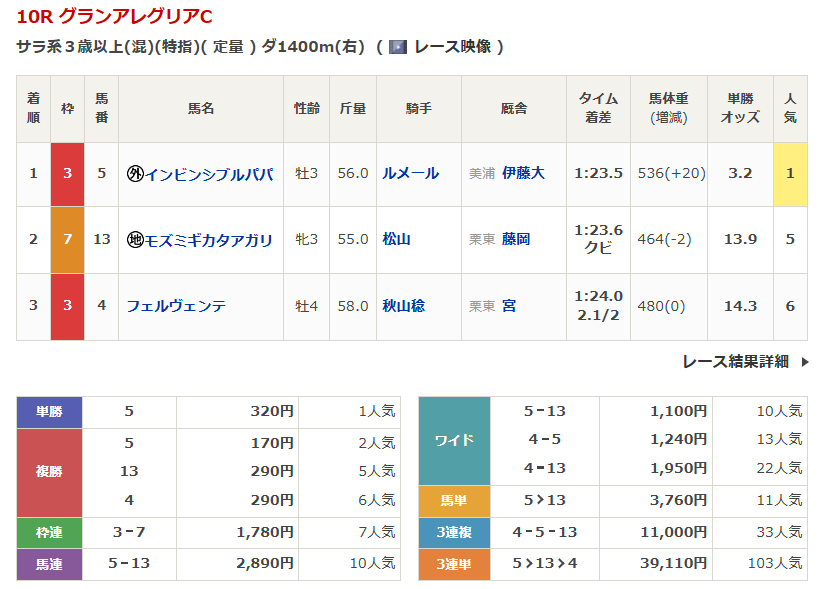Open jockey 秋山稔 page

[403, 306]
